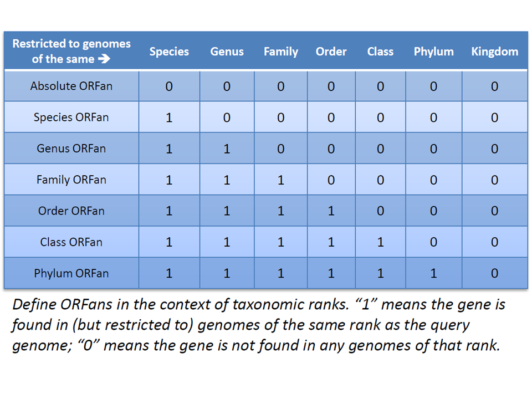
Task: Select the Order cell in Order ORFan row
Action: click(x=331, y=211)
